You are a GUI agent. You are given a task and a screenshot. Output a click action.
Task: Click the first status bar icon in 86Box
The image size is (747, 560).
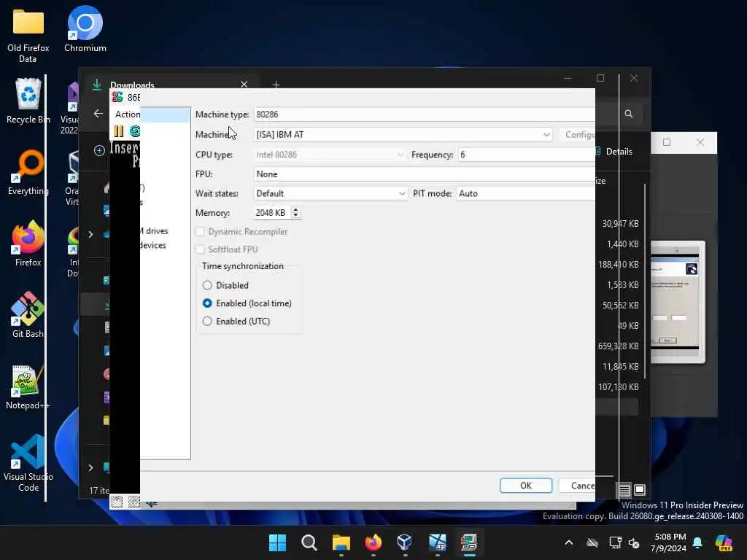tap(117, 501)
